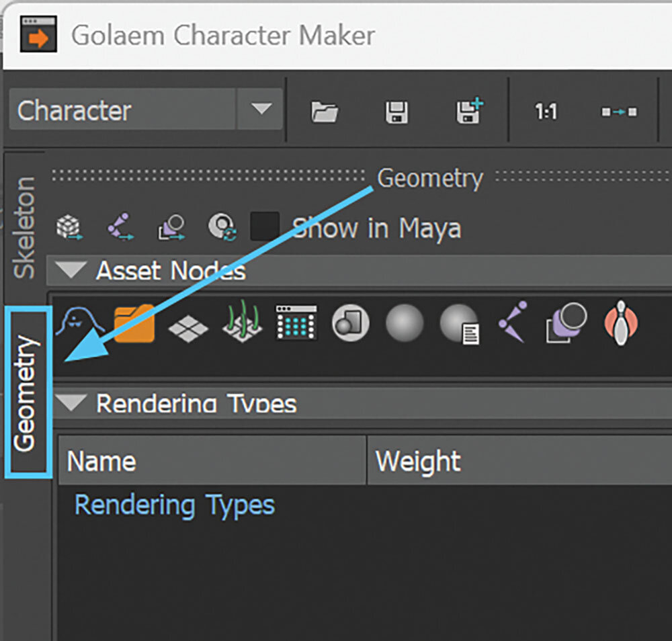Viewport: 672px width, 641px height.
Task: Click the purple shape-and-sphere arrow icon
Action: click(171, 227)
